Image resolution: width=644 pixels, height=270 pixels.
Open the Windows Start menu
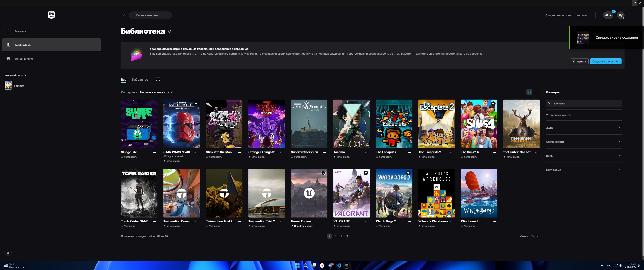[x=297, y=265]
